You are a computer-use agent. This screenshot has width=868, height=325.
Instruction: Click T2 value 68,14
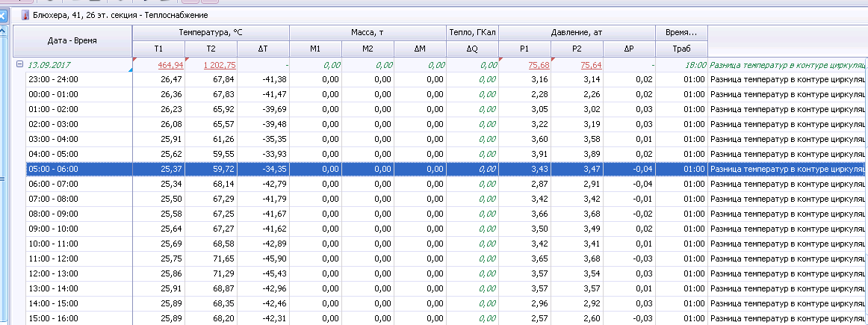[224, 185]
